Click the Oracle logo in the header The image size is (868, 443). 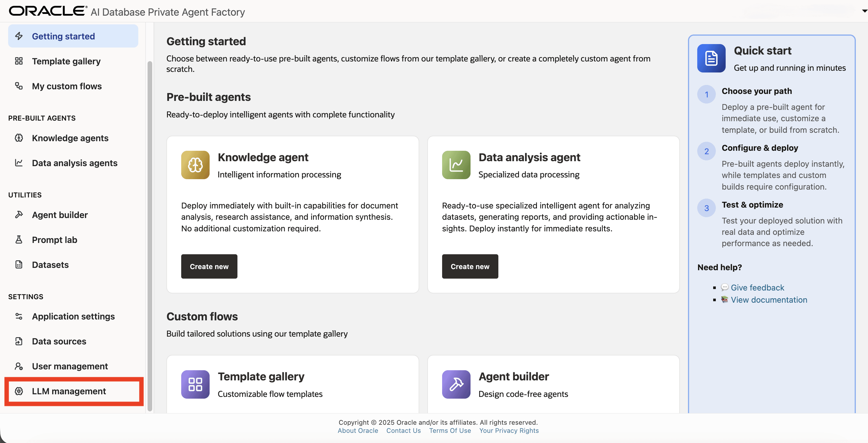click(48, 11)
